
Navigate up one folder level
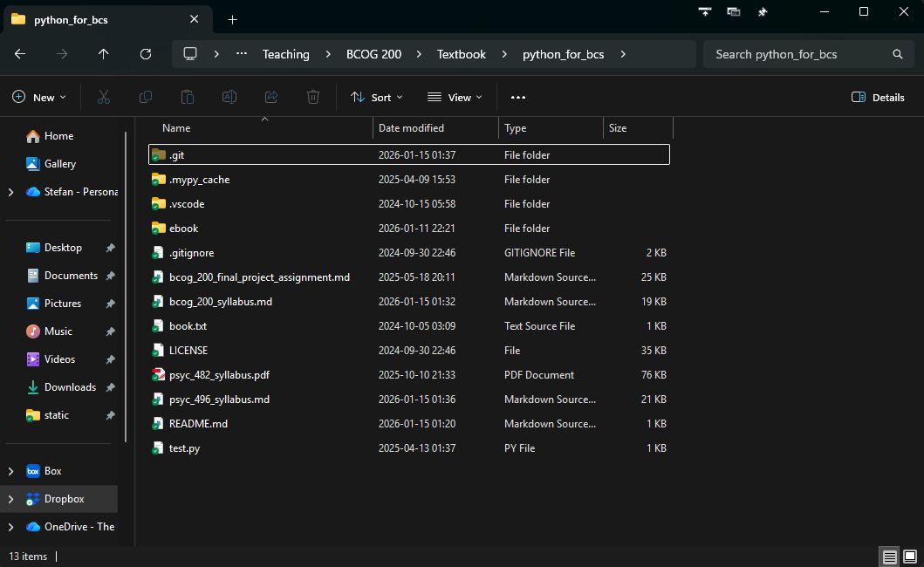(x=103, y=54)
